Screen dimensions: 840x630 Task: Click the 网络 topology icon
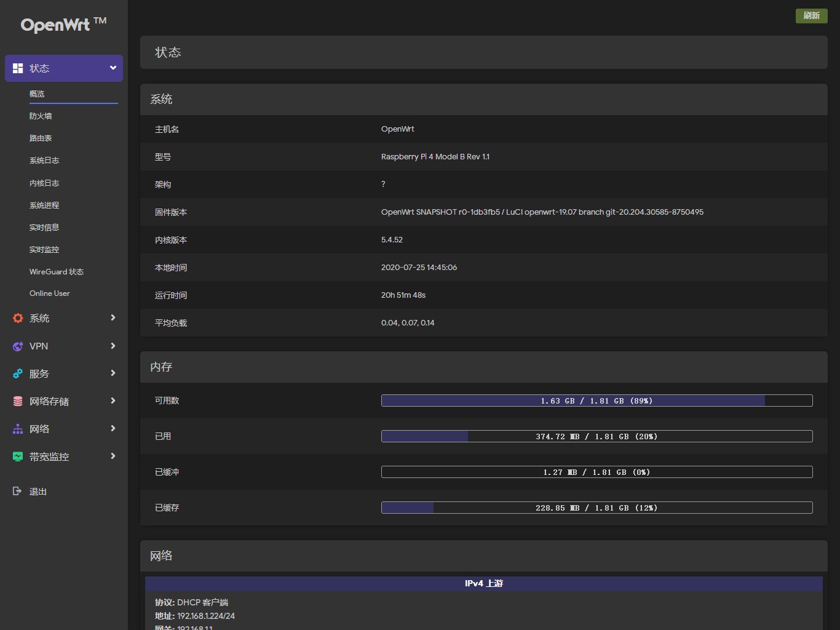point(18,429)
